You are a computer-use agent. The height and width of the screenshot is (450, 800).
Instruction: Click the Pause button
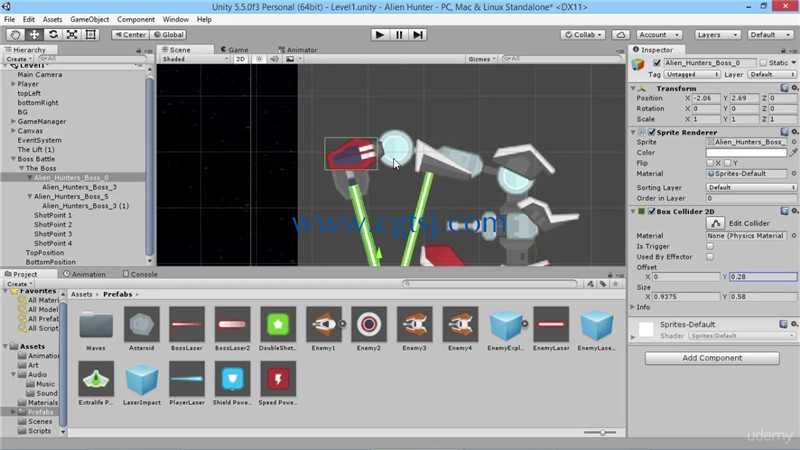pos(399,35)
